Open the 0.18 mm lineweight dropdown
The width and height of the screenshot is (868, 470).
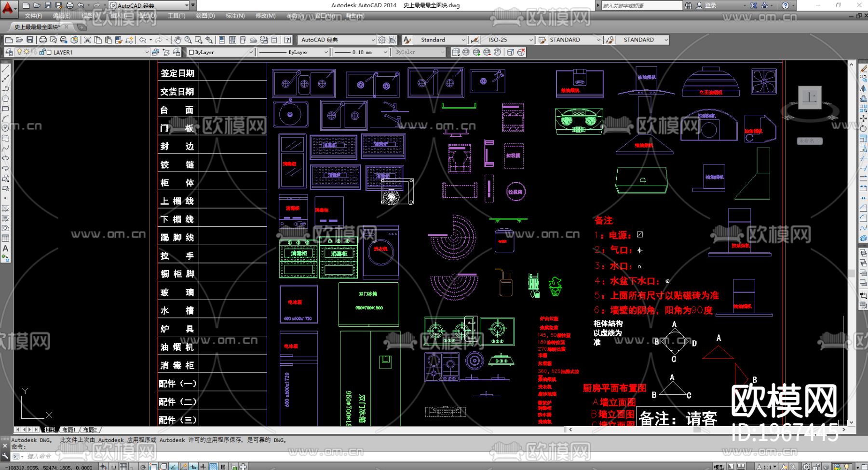pos(361,52)
